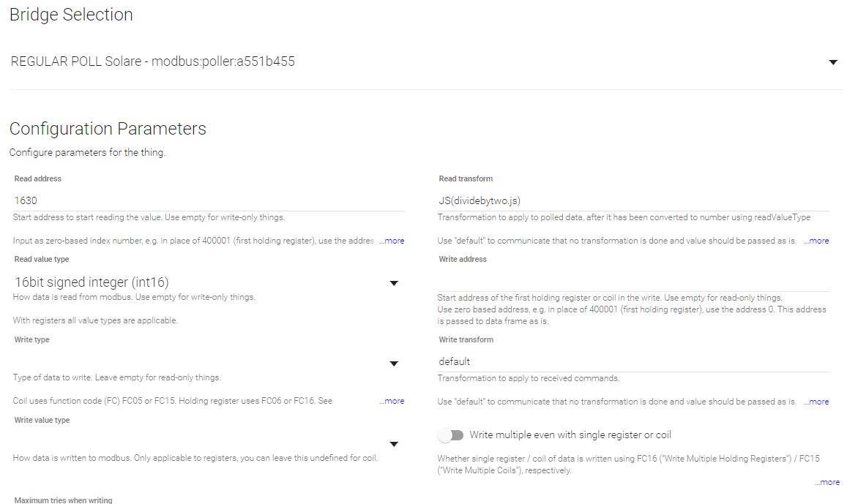
Task: Click the Read address input field
Action: coord(209,200)
